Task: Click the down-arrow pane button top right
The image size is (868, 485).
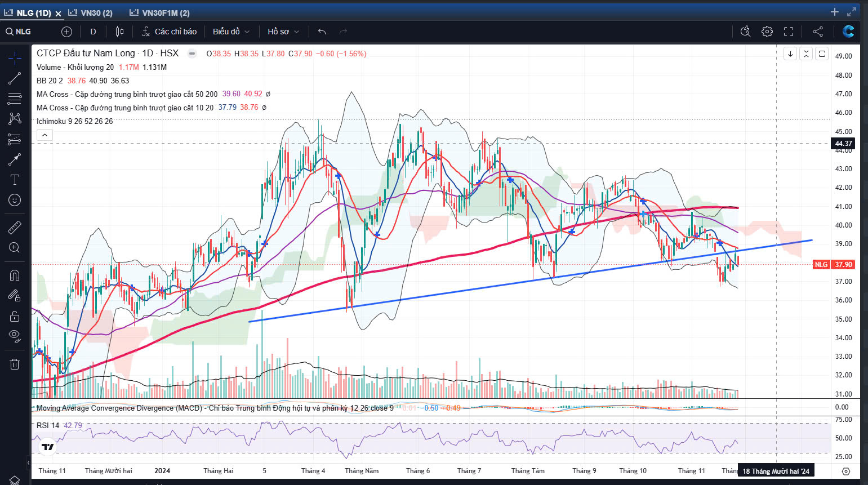Action: (x=790, y=54)
